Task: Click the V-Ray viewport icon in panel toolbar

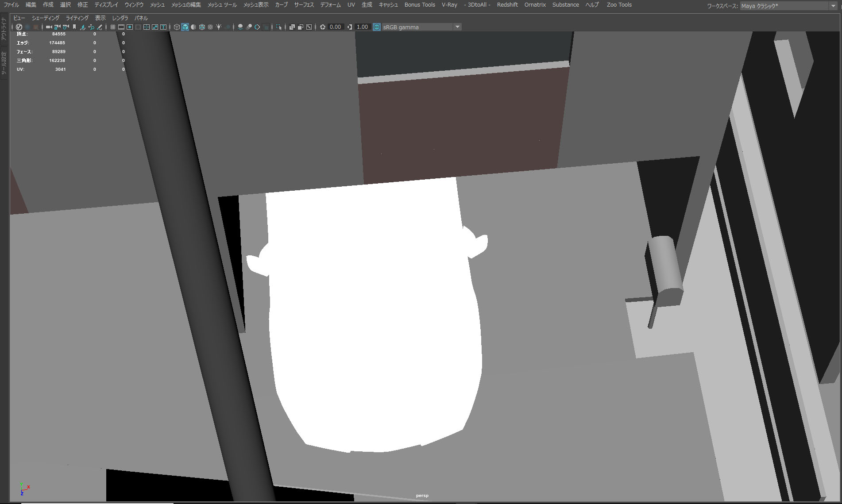Action: coord(19,27)
